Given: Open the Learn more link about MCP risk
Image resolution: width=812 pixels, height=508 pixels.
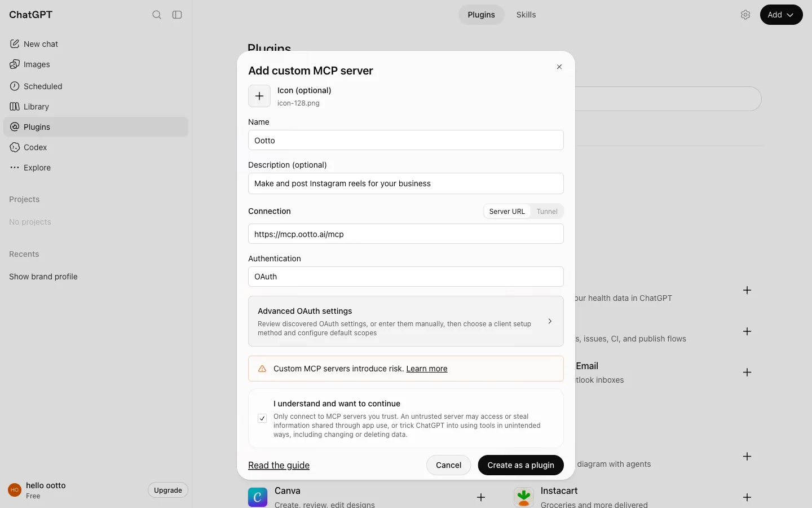Looking at the screenshot, I should tap(427, 369).
